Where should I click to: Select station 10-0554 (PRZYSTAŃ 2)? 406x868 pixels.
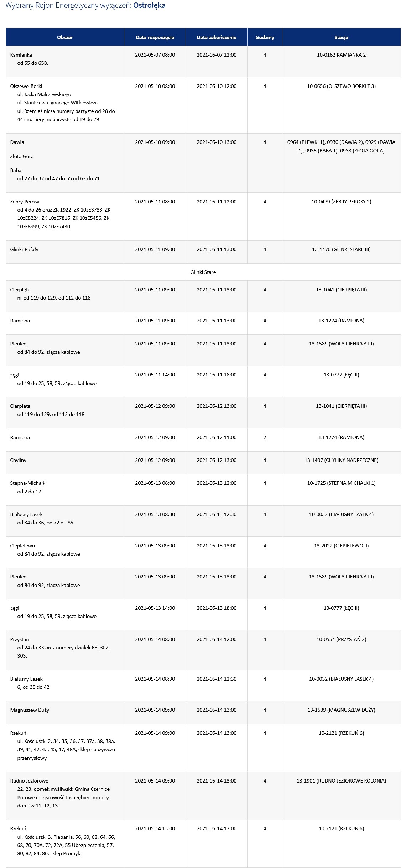341,639
